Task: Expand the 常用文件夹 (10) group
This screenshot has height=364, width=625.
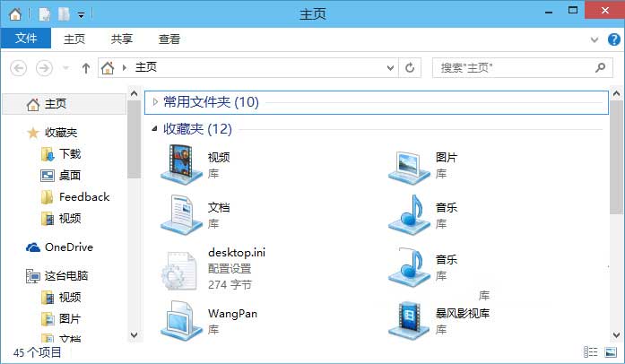Action: 155,102
